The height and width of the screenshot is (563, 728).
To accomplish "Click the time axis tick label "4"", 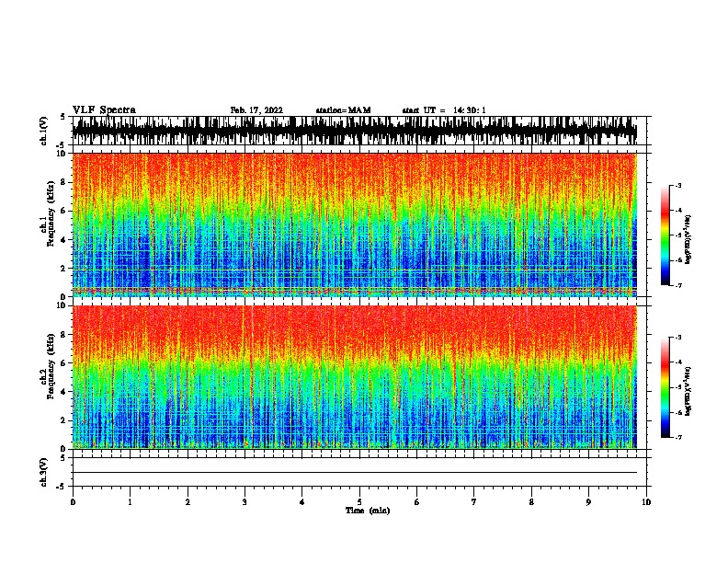I will 302,502.
